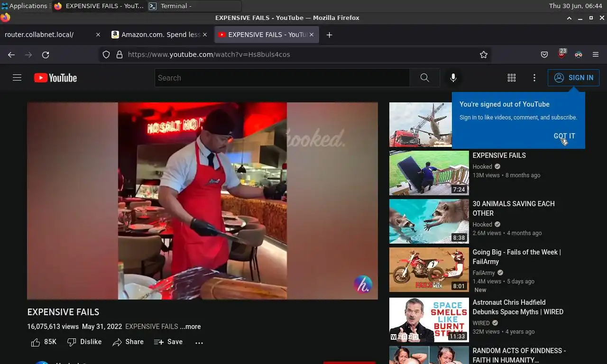Screen dimensions: 607x364
Task: Open suggested video titled EXPENSIVE FAILS
Action: (499, 155)
